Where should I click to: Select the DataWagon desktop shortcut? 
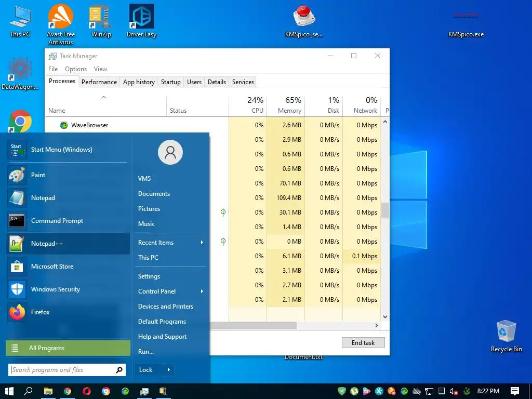pyautogui.click(x=20, y=74)
